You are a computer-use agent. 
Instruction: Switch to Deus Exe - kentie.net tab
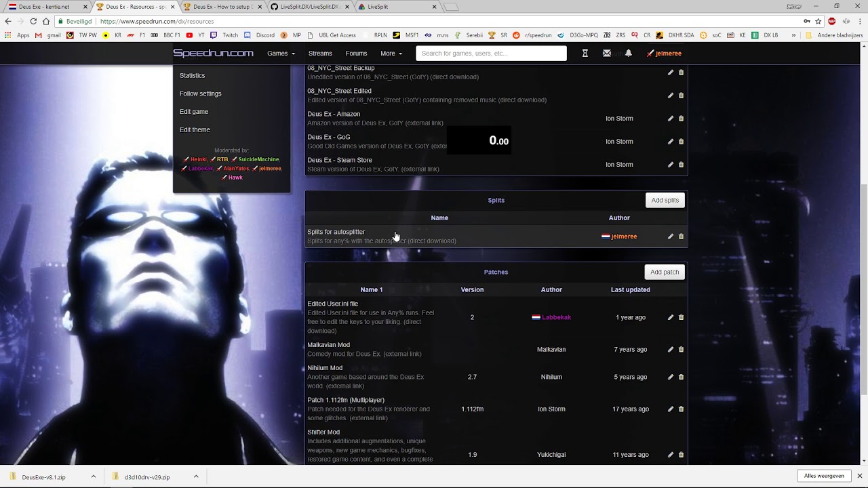point(47,7)
